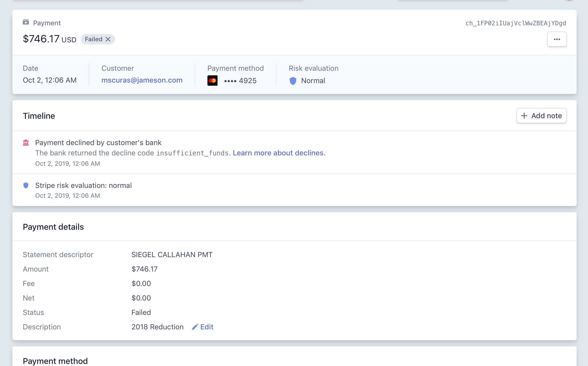This screenshot has width=588, height=366.
Task: Click the pencil icon beside the description
Action: pos(195,327)
